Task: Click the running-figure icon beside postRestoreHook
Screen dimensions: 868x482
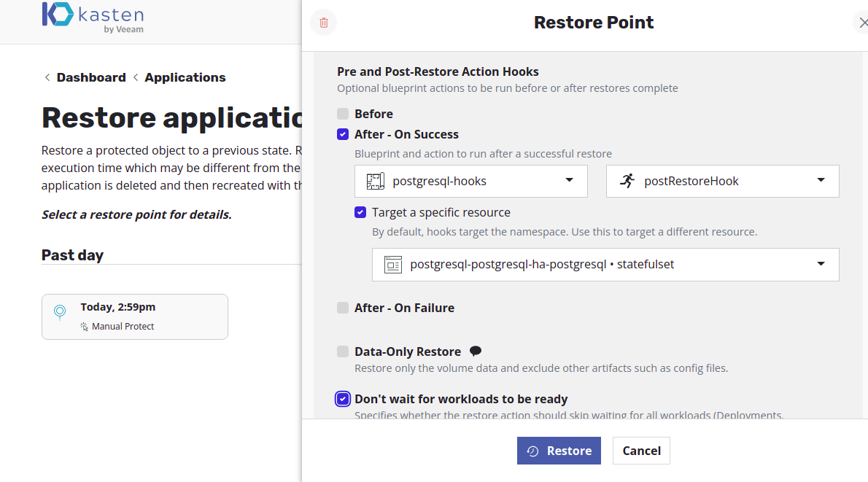Action: pos(627,181)
